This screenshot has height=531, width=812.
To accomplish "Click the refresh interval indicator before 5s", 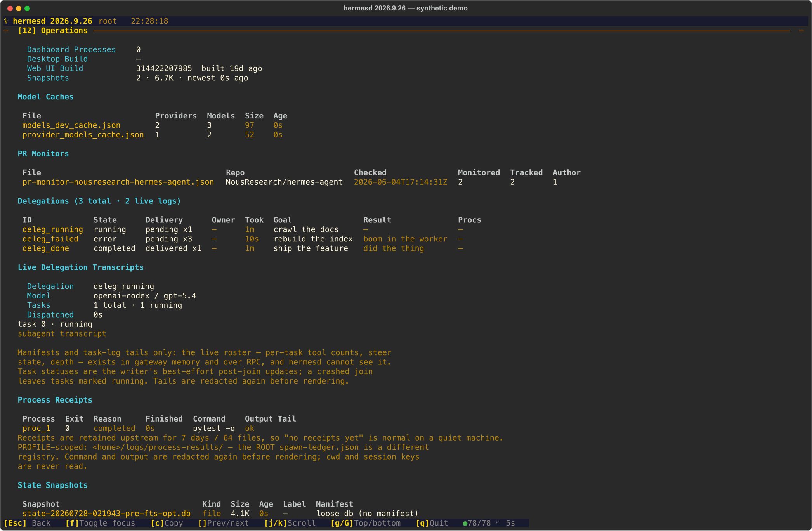I will click(498, 522).
